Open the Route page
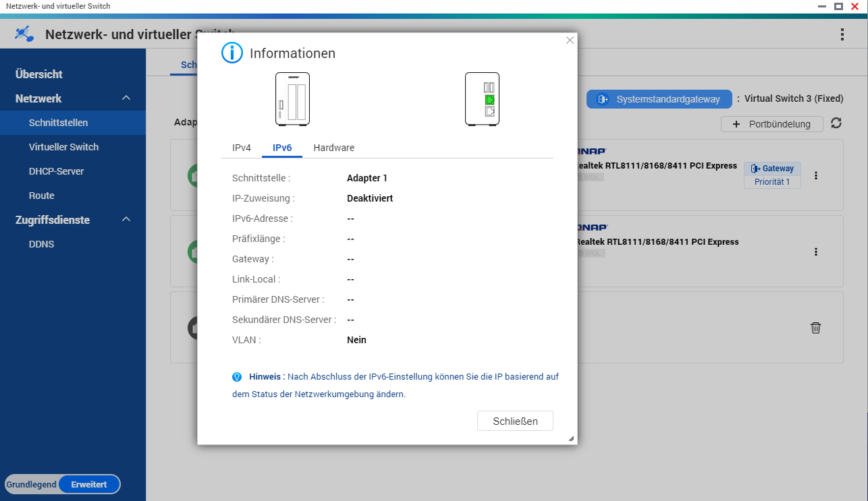Image resolution: width=868 pixels, height=501 pixels. [x=73, y=196]
